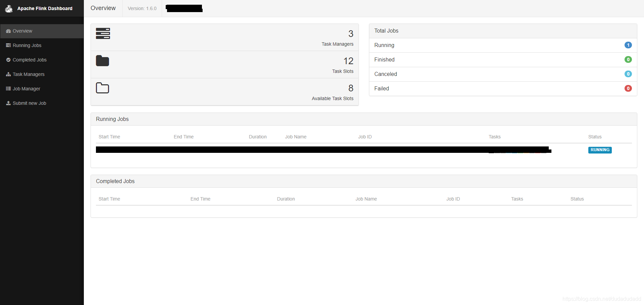Click End Time header in Running Jobs table

(x=184, y=137)
